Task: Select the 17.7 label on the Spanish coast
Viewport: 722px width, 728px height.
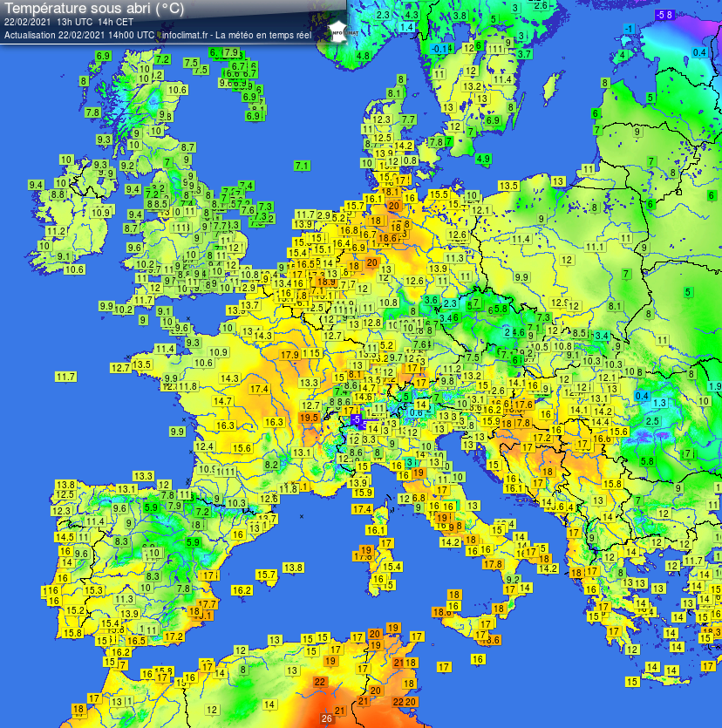Action: pos(207,604)
